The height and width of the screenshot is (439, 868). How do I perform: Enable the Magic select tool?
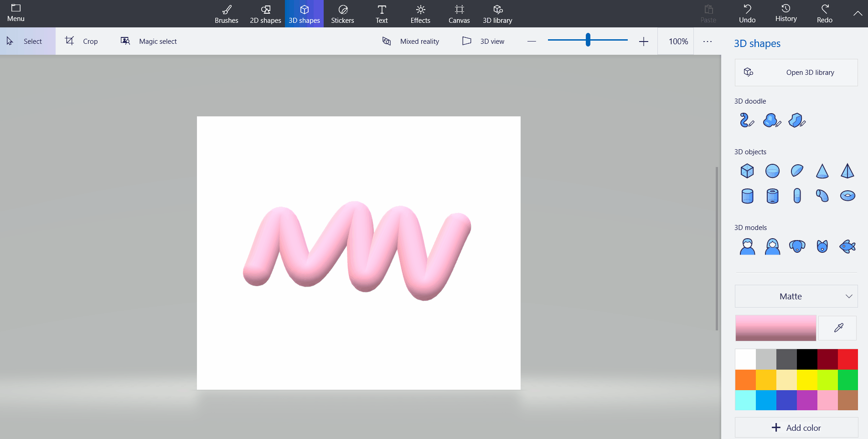(x=148, y=41)
